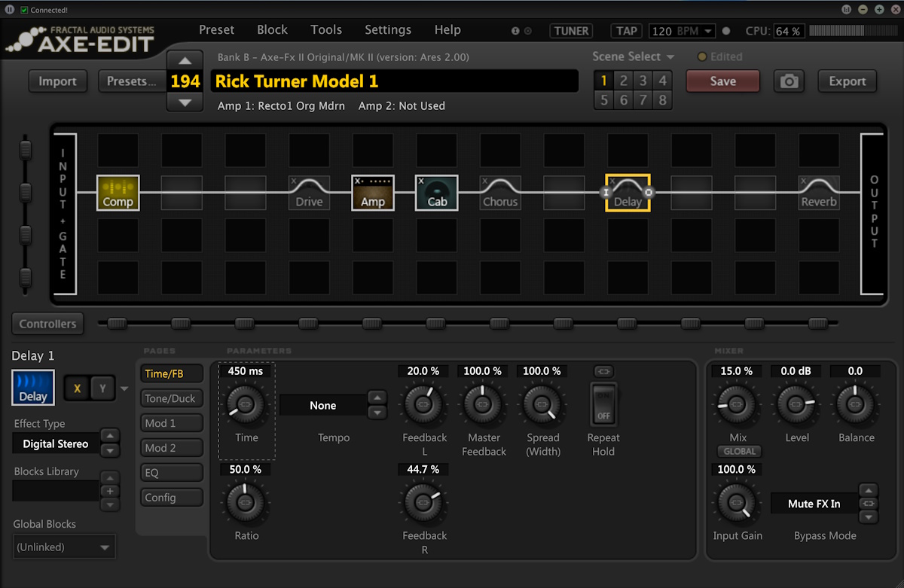The width and height of the screenshot is (904, 588).
Task: Click the Mix knob in the mixer
Action: (x=738, y=404)
